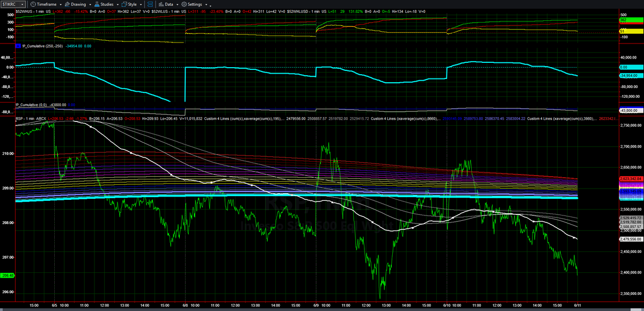The height and width of the screenshot is (311, 644).
Task: Expand the Data dropdown arrow
Action: 177,4
